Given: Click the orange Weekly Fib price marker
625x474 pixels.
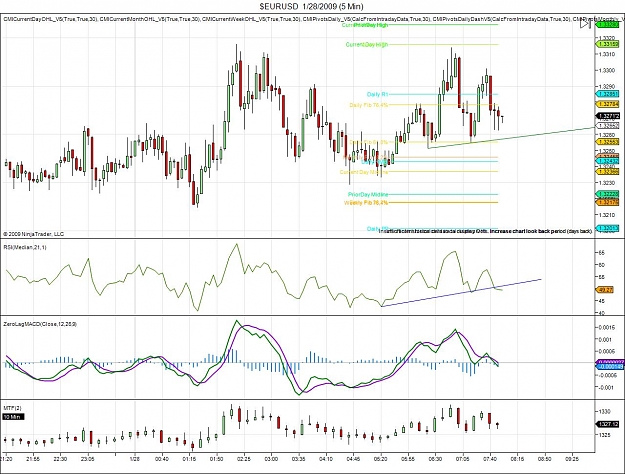Looking at the screenshot, I should (x=607, y=202).
